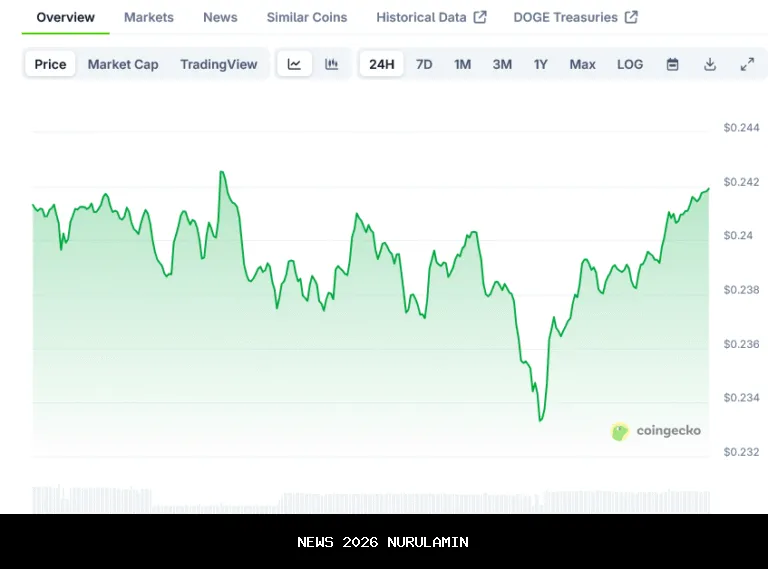Viewport: 768px width, 569px height.
Task: Go to the Markets tab
Action: [x=149, y=17]
